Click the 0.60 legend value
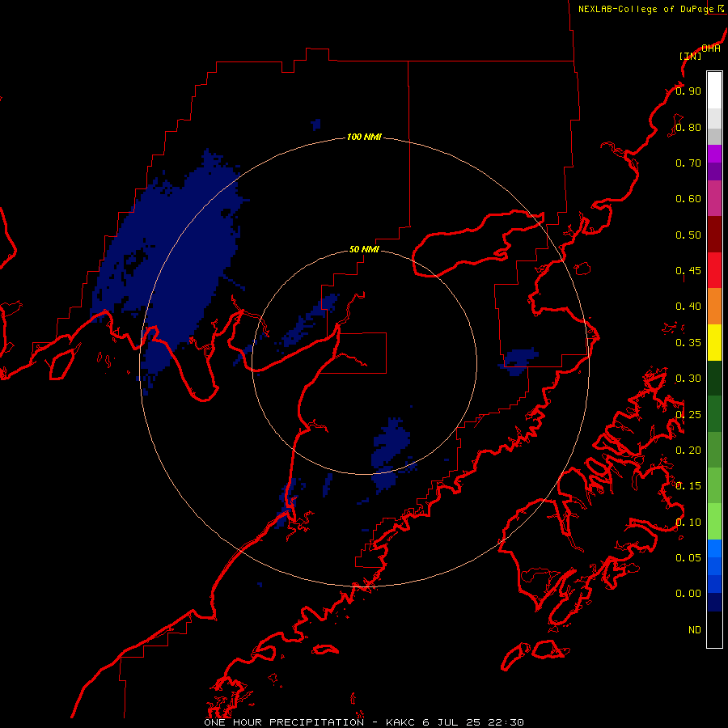The height and width of the screenshot is (728, 728). (x=688, y=199)
